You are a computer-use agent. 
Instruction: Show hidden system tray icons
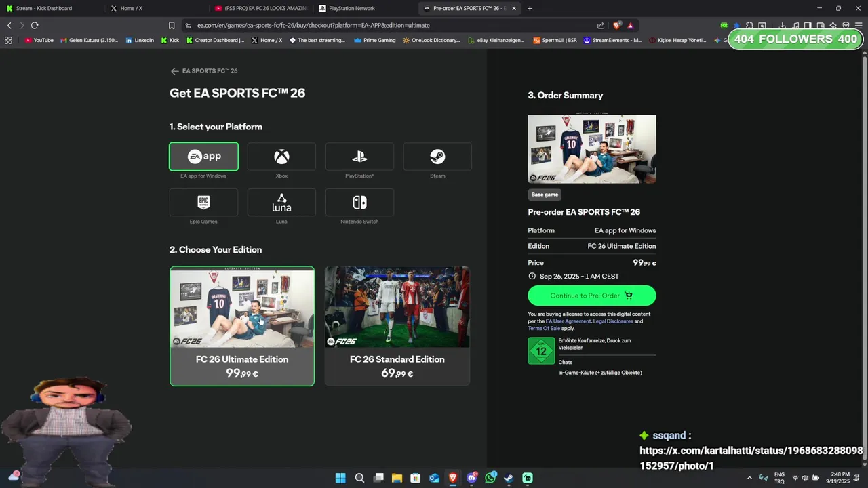[749, 478]
